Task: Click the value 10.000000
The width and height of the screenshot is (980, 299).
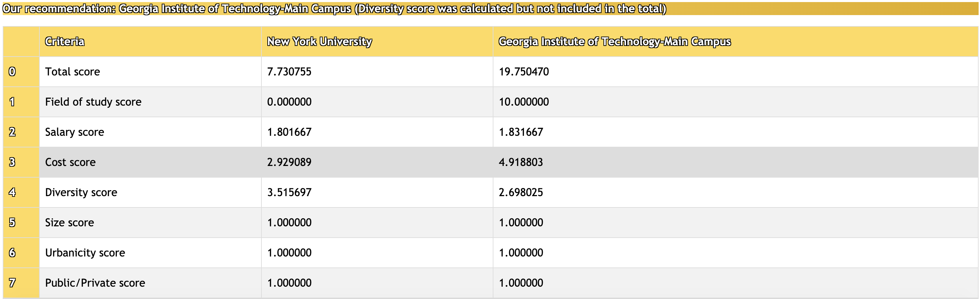Action: [x=524, y=102]
